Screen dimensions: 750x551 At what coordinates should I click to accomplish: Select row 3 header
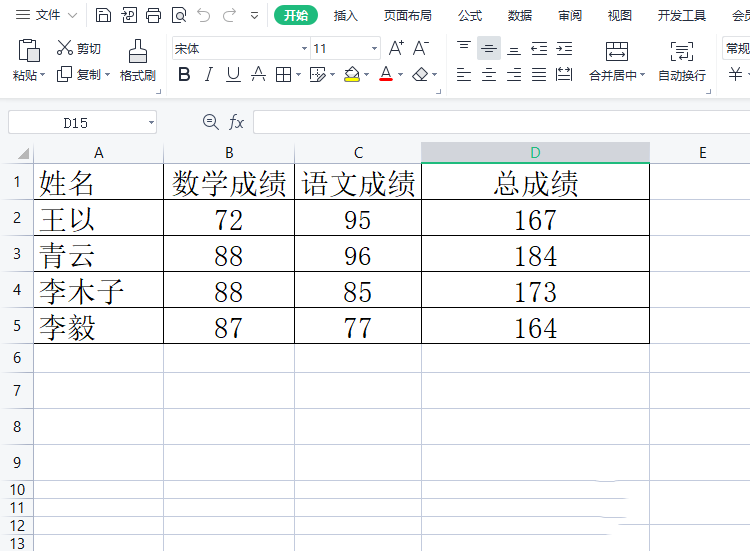tap(17, 253)
